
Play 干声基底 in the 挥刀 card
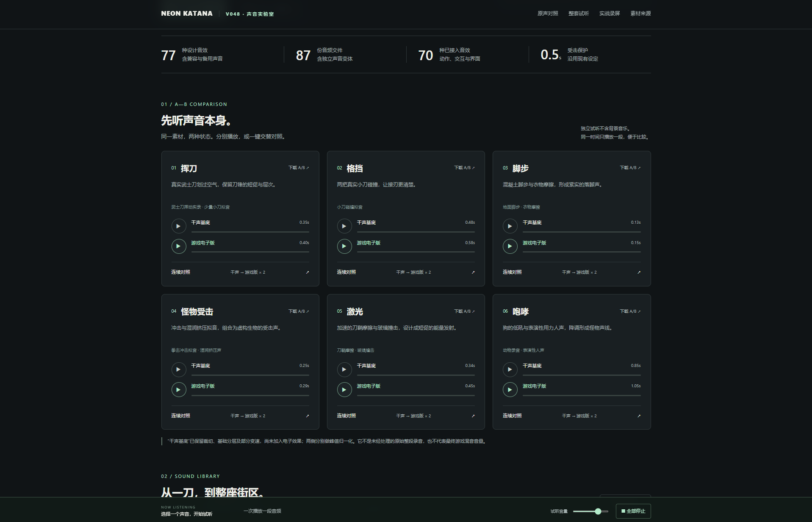coord(178,226)
